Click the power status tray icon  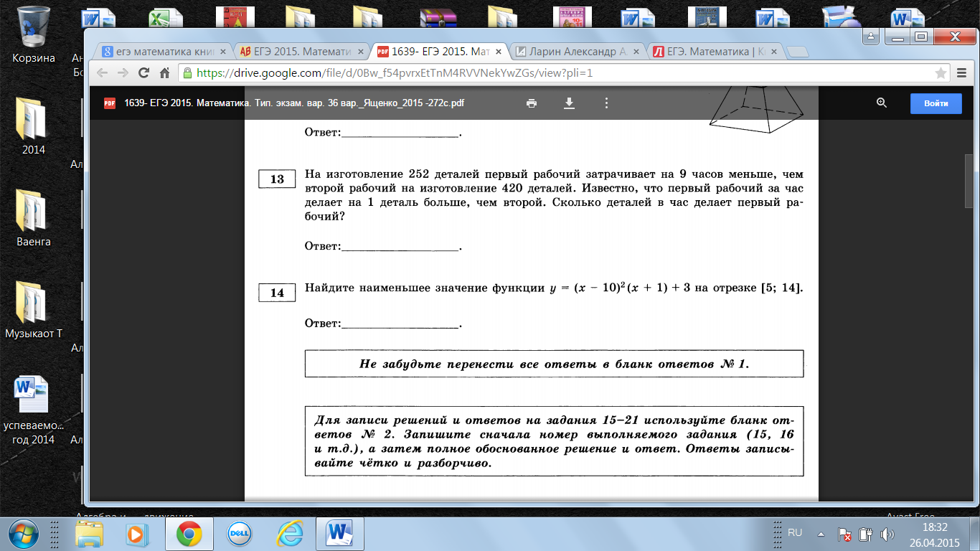867,534
